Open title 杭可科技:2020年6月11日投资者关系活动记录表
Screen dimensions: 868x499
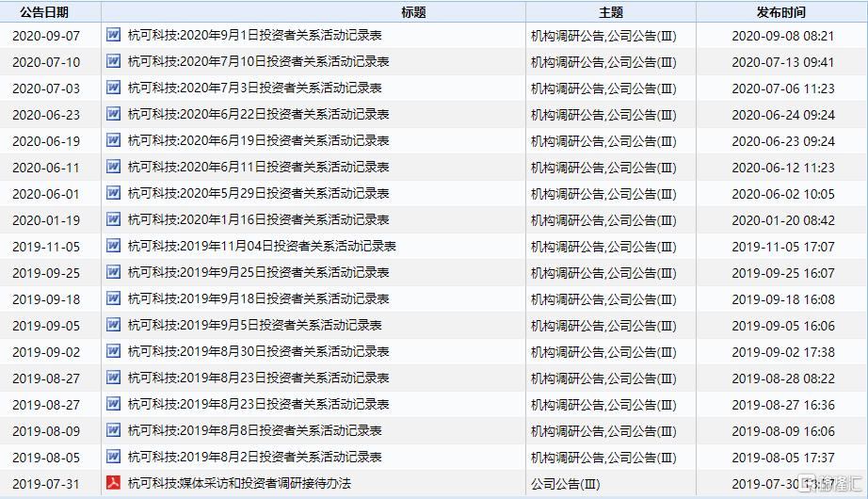259,168
